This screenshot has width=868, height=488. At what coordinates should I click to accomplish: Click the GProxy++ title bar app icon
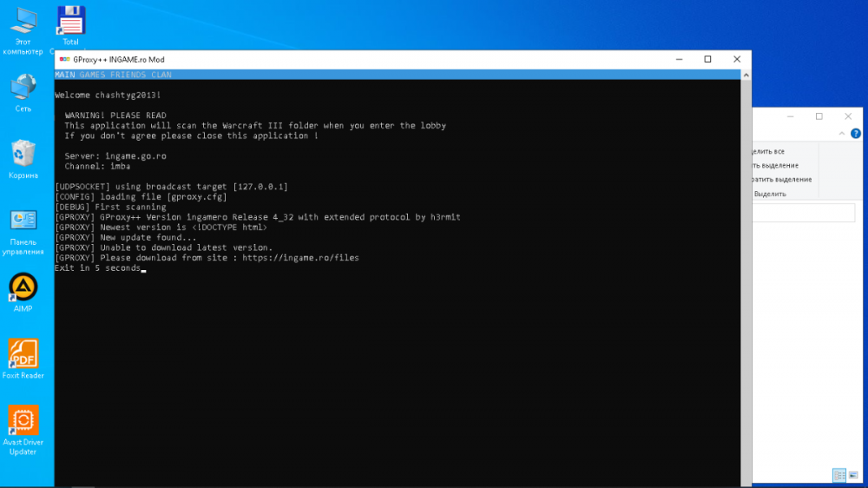tap(64, 59)
